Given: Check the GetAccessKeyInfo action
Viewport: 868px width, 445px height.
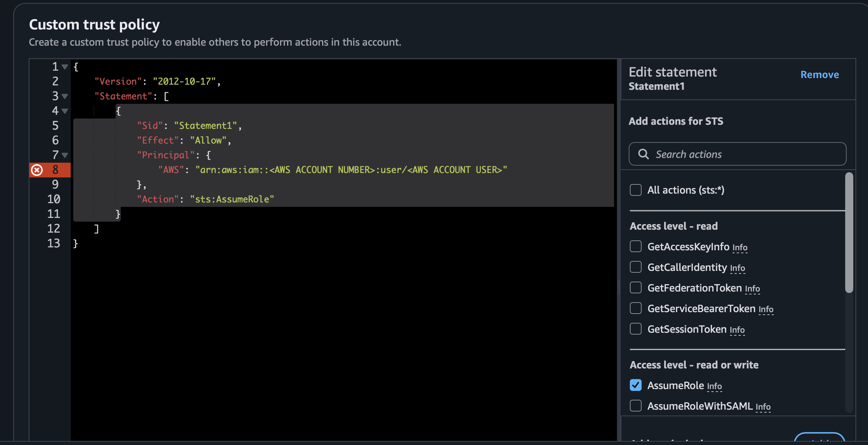Looking at the screenshot, I should (636, 247).
